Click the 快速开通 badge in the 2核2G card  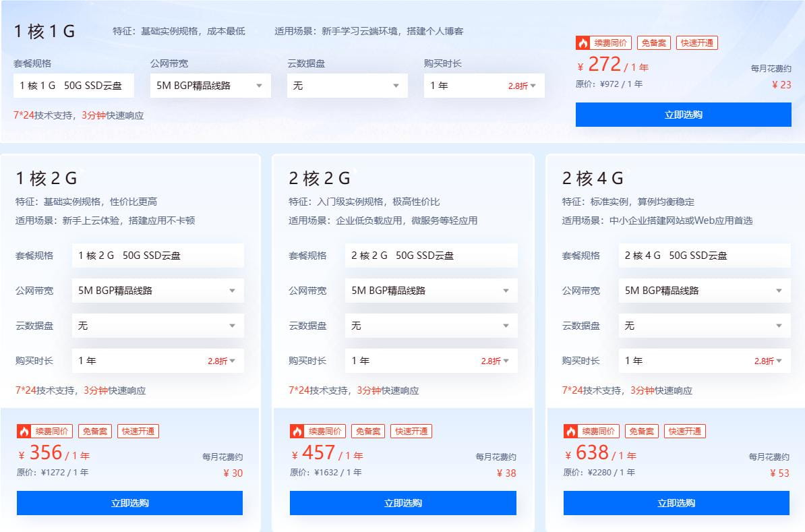click(411, 431)
